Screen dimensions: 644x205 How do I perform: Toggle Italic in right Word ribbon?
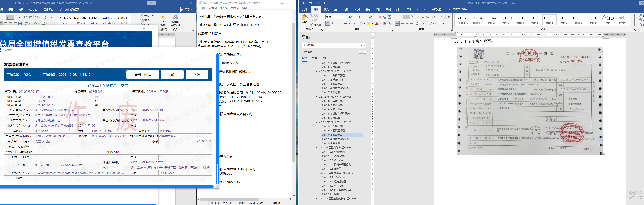[x=332, y=23]
